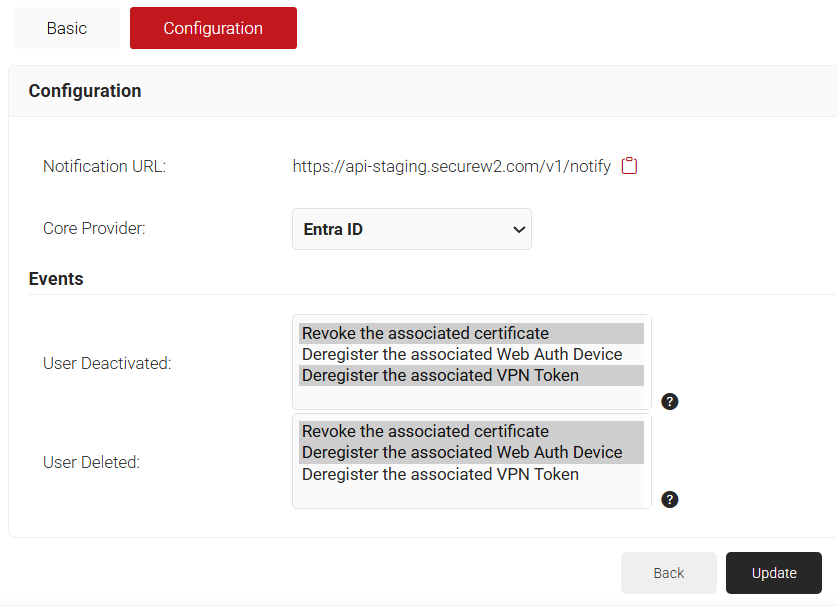Select 'Revoke the associated certificate' under User Deactivated

tap(426, 333)
